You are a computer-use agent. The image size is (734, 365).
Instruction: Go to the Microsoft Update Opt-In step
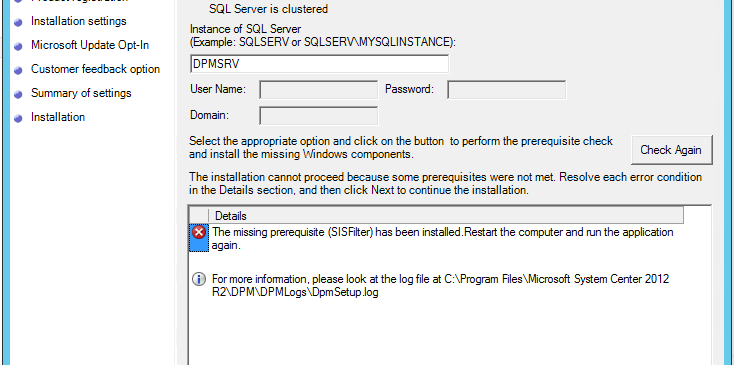pyautogui.click(x=90, y=45)
